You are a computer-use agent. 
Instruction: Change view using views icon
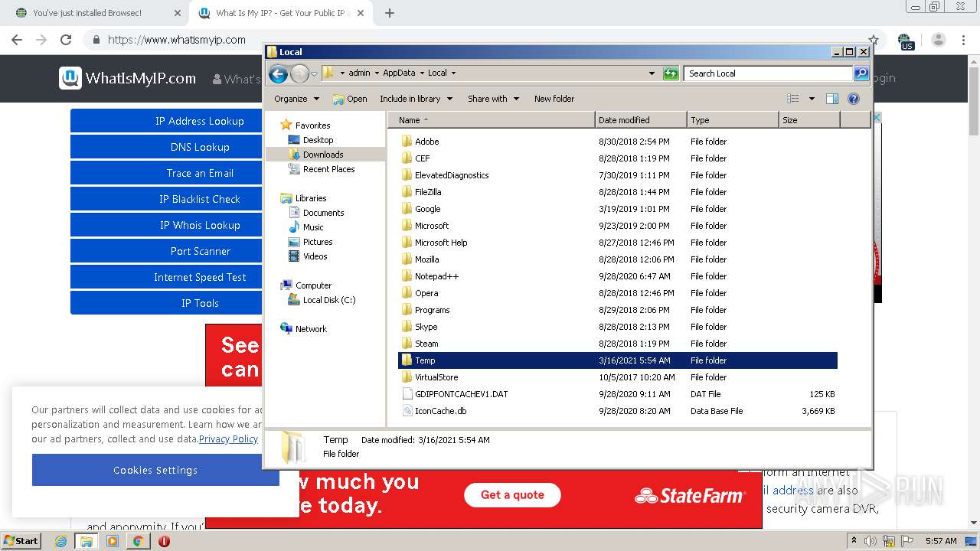(793, 99)
